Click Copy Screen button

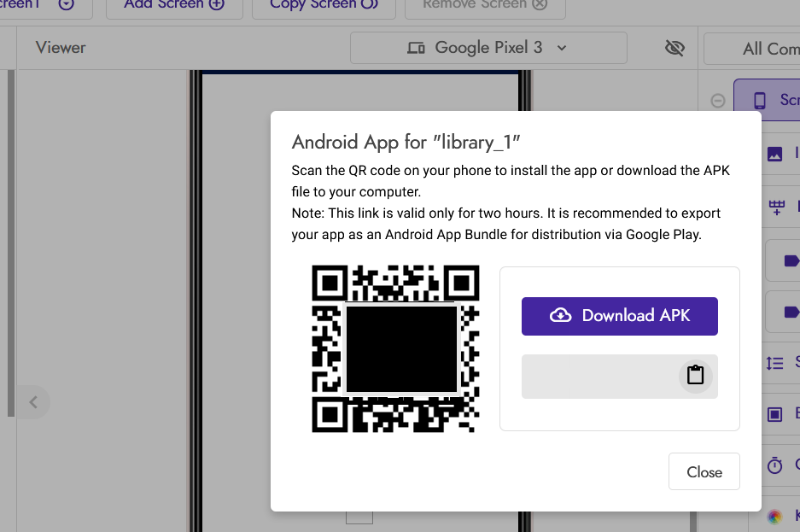click(324, 4)
